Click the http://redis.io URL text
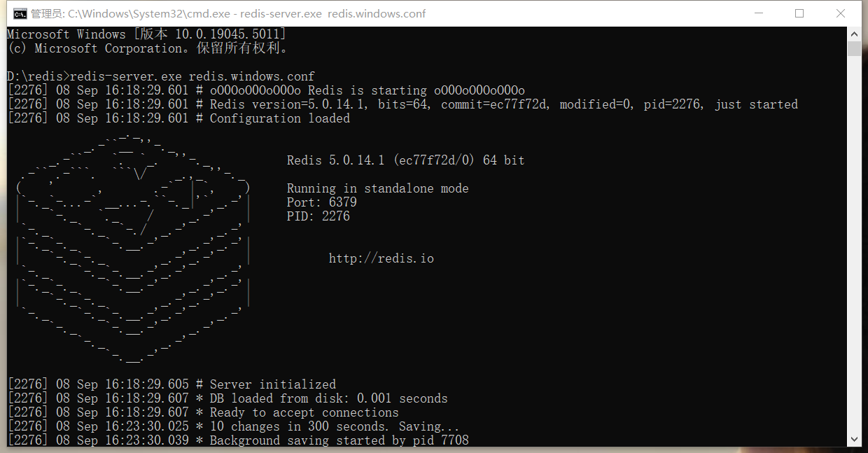868x453 pixels. pyautogui.click(x=381, y=258)
